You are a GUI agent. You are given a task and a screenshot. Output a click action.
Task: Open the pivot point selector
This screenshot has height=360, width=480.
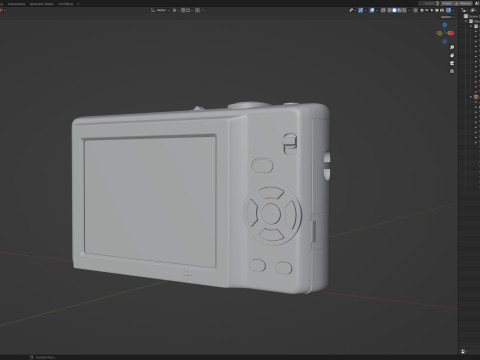[176, 10]
